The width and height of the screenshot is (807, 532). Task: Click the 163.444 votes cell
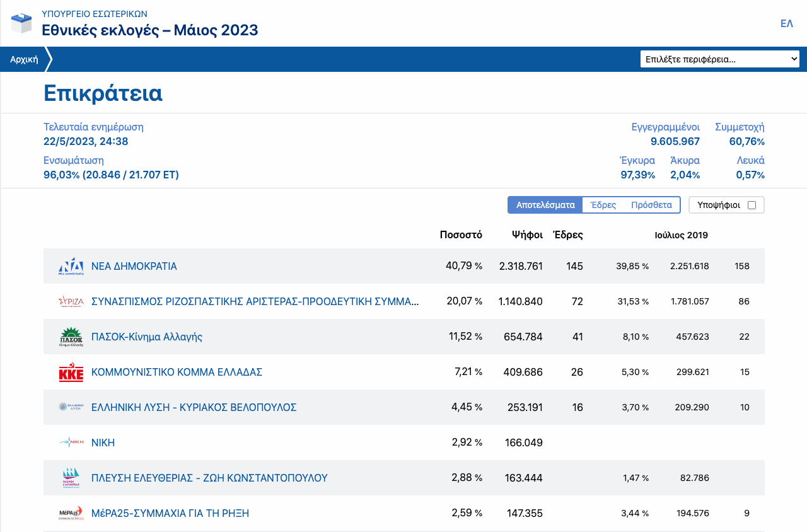click(x=524, y=478)
